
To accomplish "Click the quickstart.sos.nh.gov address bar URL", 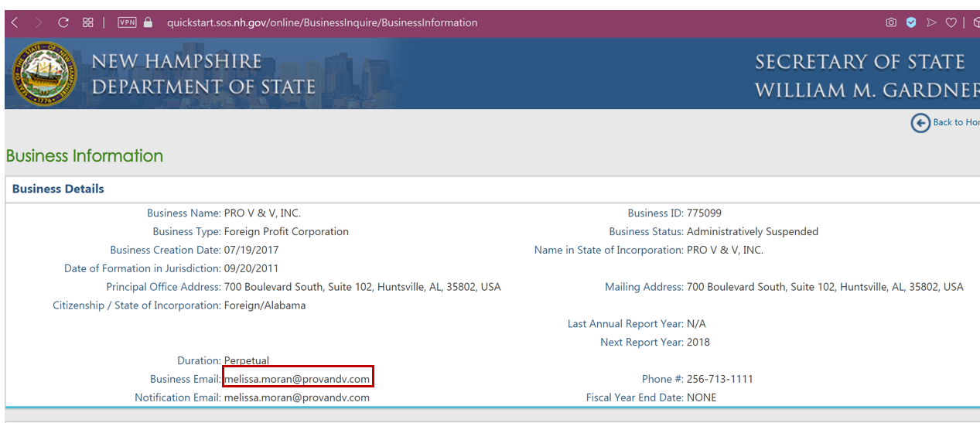I will pos(322,22).
